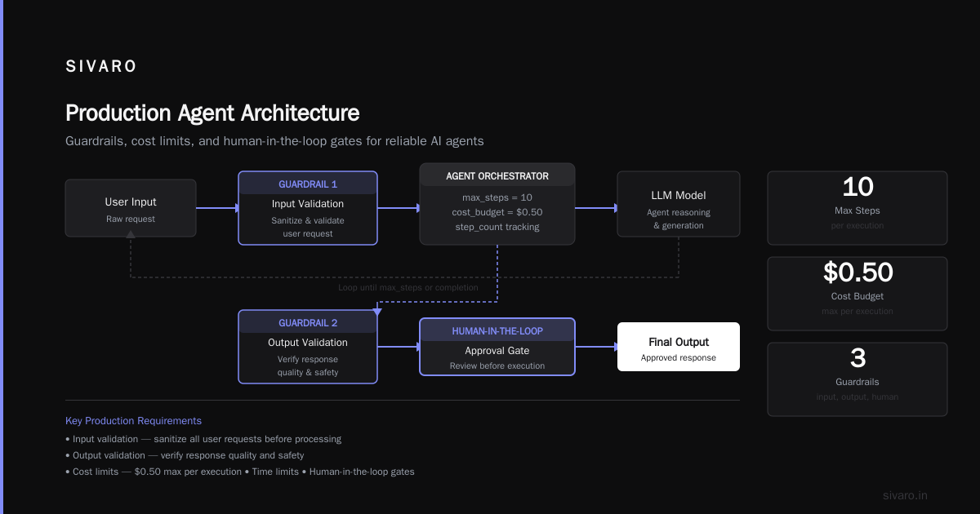This screenshot has width=980, height=514.
Task: Select the User Input box
Action: (x=131, y=208)
